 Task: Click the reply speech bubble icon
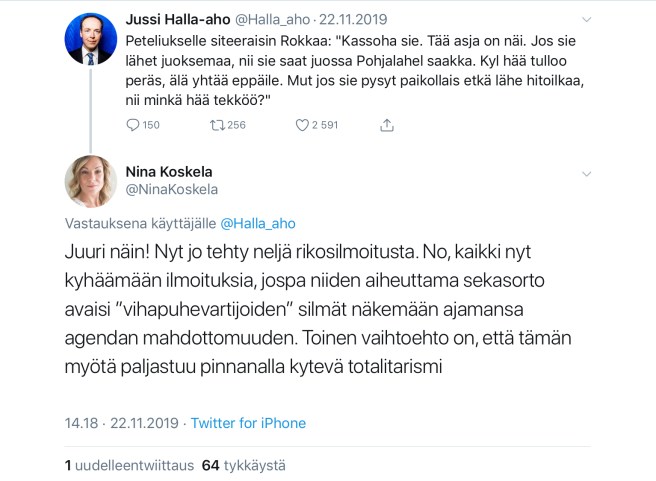click(x=135, y=126)
